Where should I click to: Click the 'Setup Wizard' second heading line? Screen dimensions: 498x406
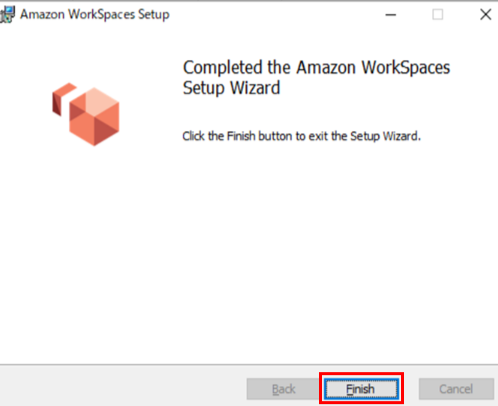pyautogui.click(x=231, y=88)
